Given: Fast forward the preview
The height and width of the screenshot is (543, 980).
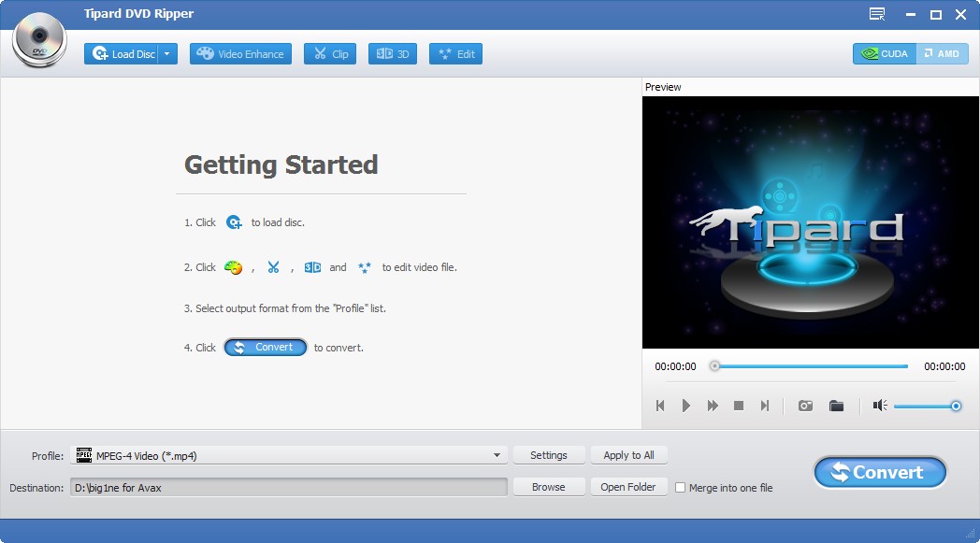Looking at the screenshot, I should [x=713, y=406].
